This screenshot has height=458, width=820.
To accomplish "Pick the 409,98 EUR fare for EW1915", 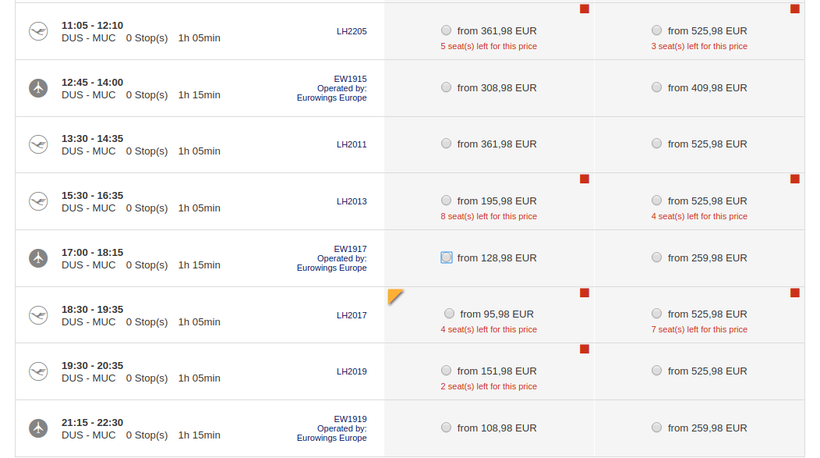I will point(656,88).
